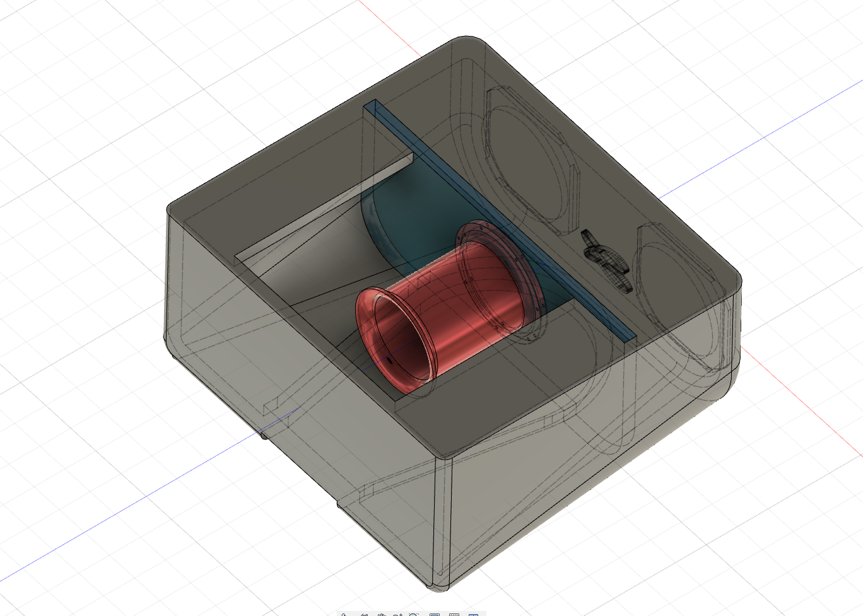The height and width of the screenshot is (616, 863).
Task: Select the dark wing-shaped part on enclosure top
Action: pyautogui.click(x=606, y=262)
